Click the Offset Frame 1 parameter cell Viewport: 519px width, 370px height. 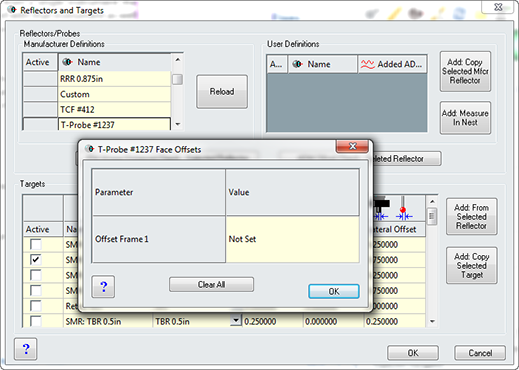click(x=159, y=239)
